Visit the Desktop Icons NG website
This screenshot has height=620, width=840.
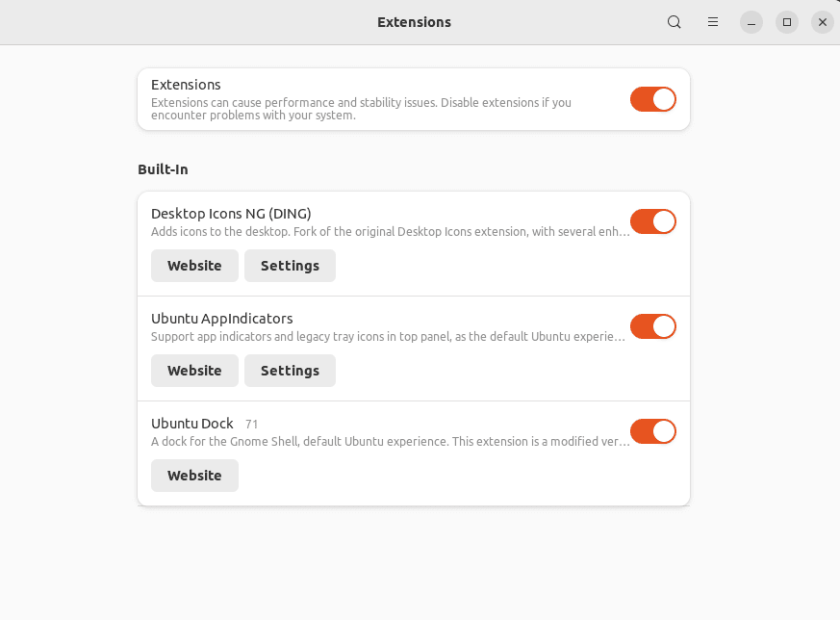click(x=194, y=265)
